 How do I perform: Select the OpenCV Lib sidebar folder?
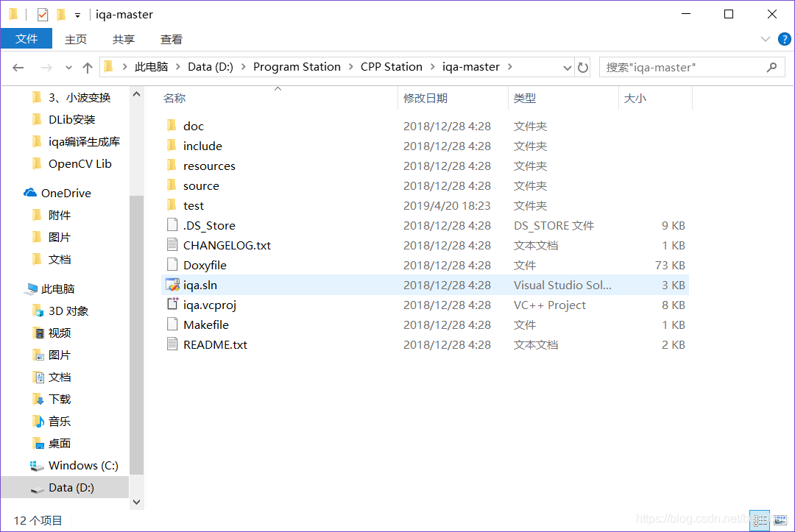[x=80, y=163]
